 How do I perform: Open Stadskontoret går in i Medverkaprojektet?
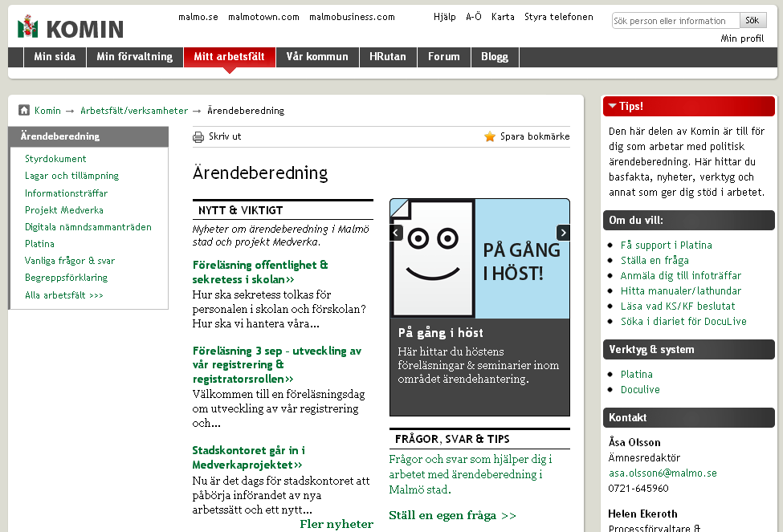coord(248,457)
